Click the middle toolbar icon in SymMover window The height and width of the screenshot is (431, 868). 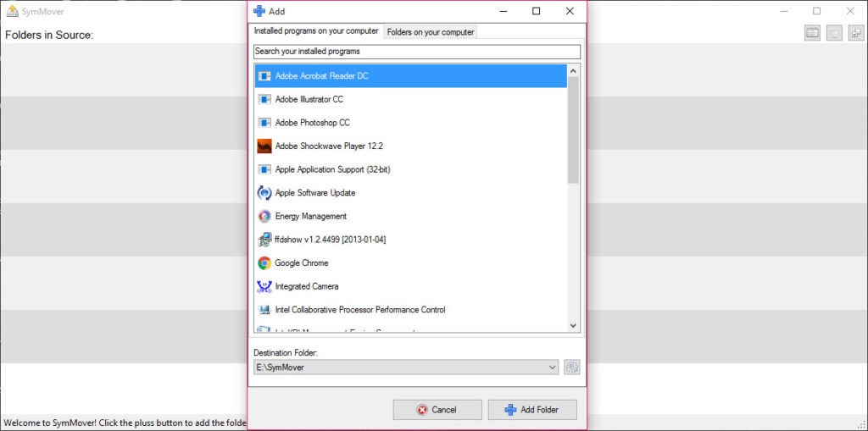[834, 33]
